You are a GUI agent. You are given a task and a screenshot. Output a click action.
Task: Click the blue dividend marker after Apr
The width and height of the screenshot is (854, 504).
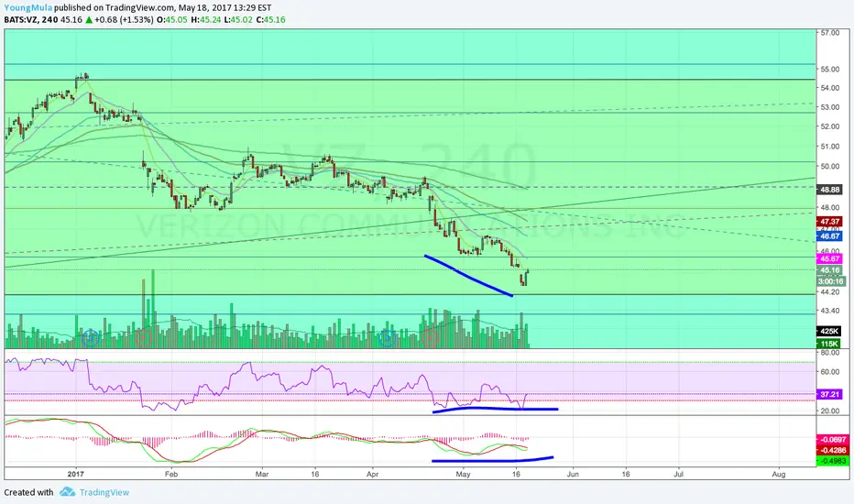[x=388, y=338]
